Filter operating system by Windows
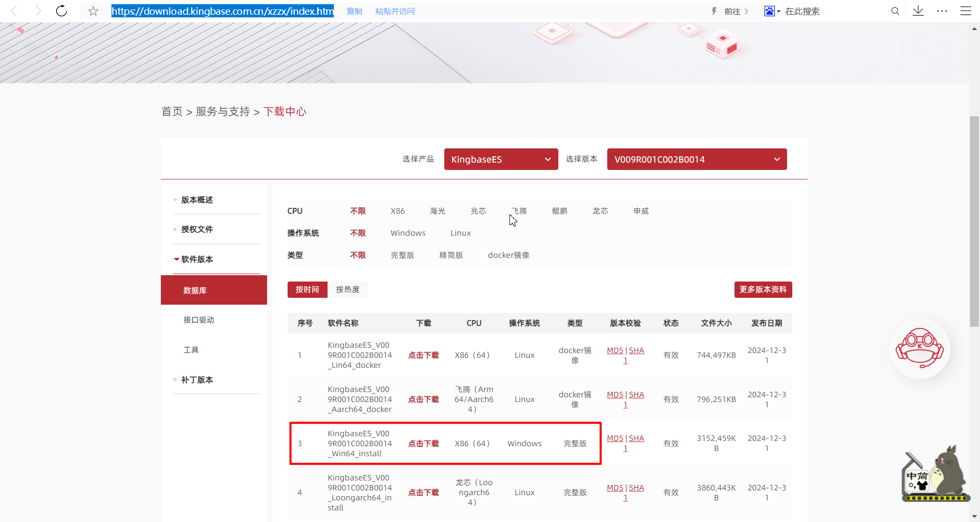 pyautogui.click(x=407, y=233)
